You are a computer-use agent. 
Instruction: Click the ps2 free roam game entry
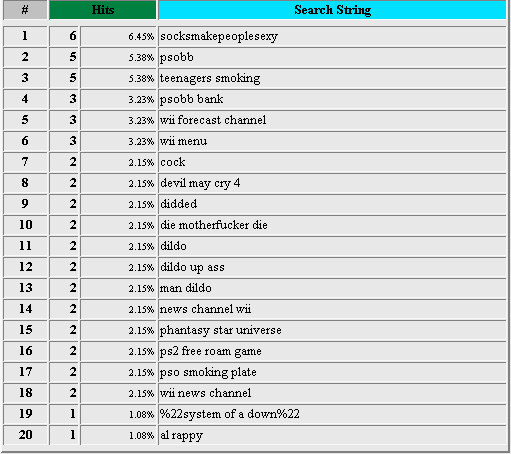211,351
